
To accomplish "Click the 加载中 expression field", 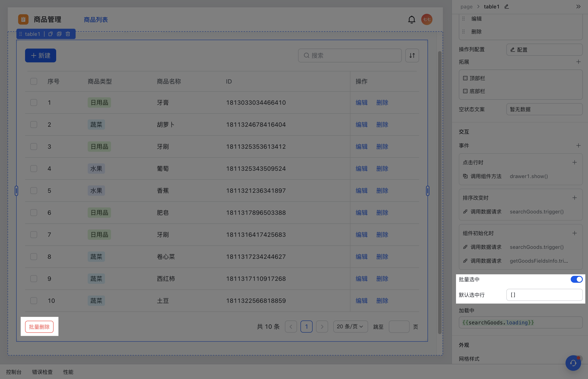I will (521, 323).
